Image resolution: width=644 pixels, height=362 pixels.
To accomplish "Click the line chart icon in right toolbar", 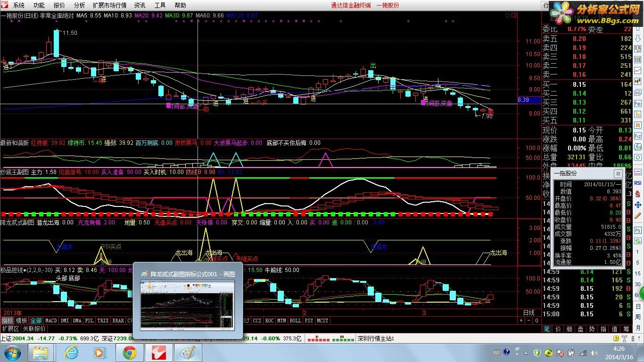I will click(x=638, y=71).
